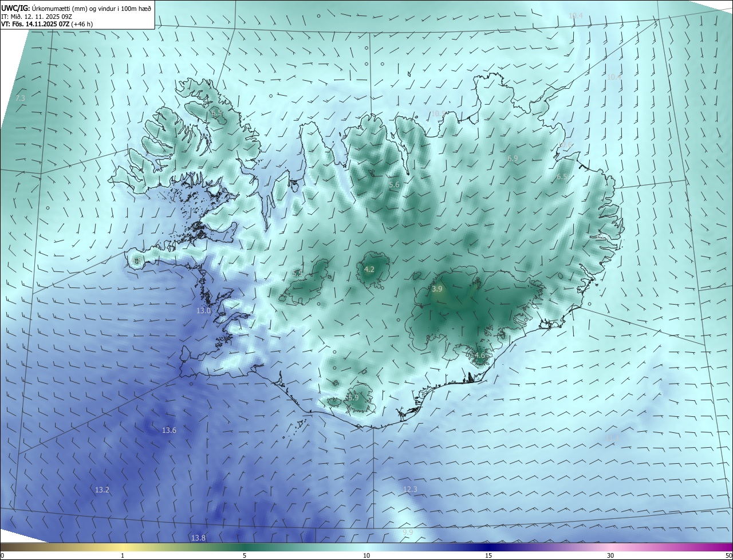The height and width of the screenshot is (560, 733).
Task: Click the colorbar tick label 1
Action: (123, 555)
